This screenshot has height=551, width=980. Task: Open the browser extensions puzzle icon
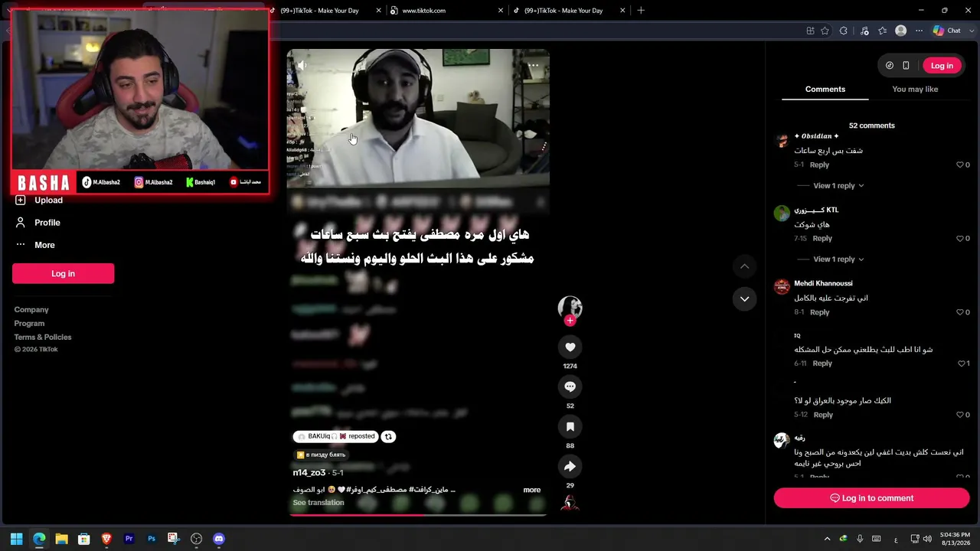pyautogui.click(x=844, y=31)
